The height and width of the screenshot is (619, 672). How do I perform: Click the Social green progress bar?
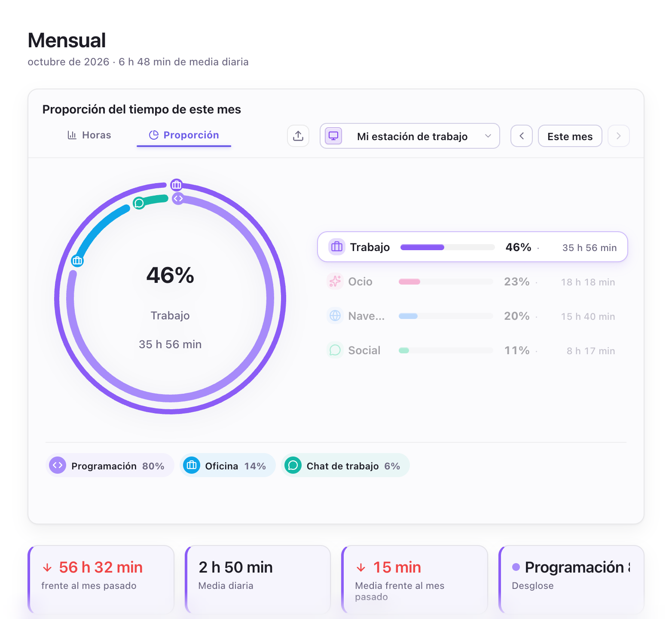pos(446,350)
